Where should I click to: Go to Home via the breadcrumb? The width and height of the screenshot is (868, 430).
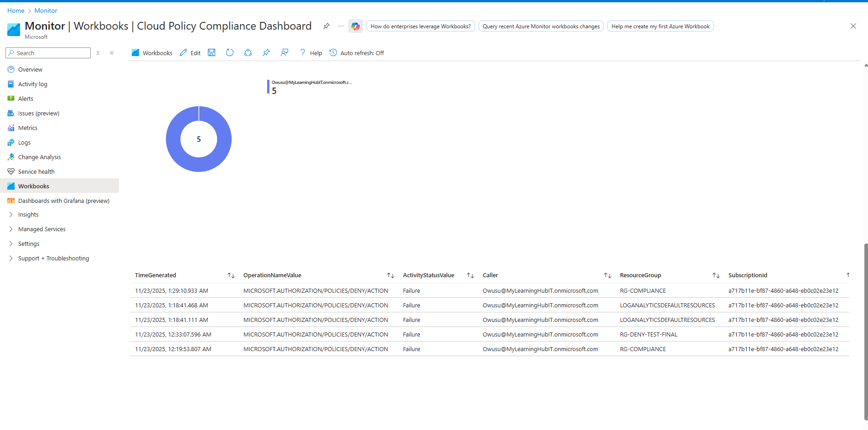15,10
